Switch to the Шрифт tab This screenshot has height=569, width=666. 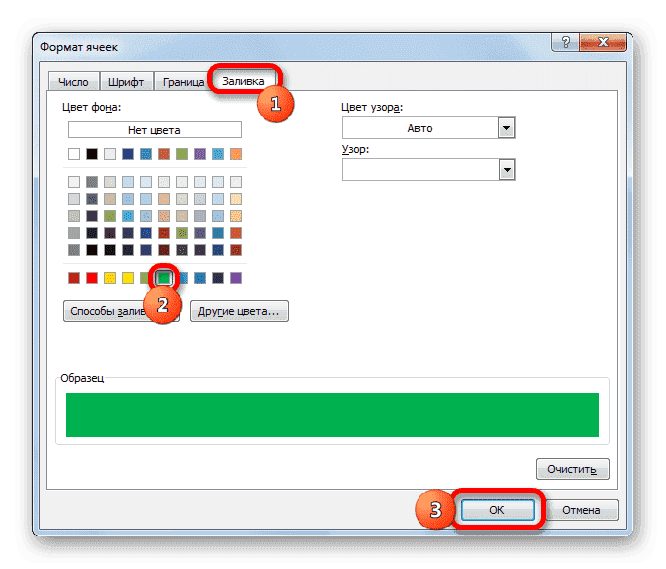pos(126,82)
